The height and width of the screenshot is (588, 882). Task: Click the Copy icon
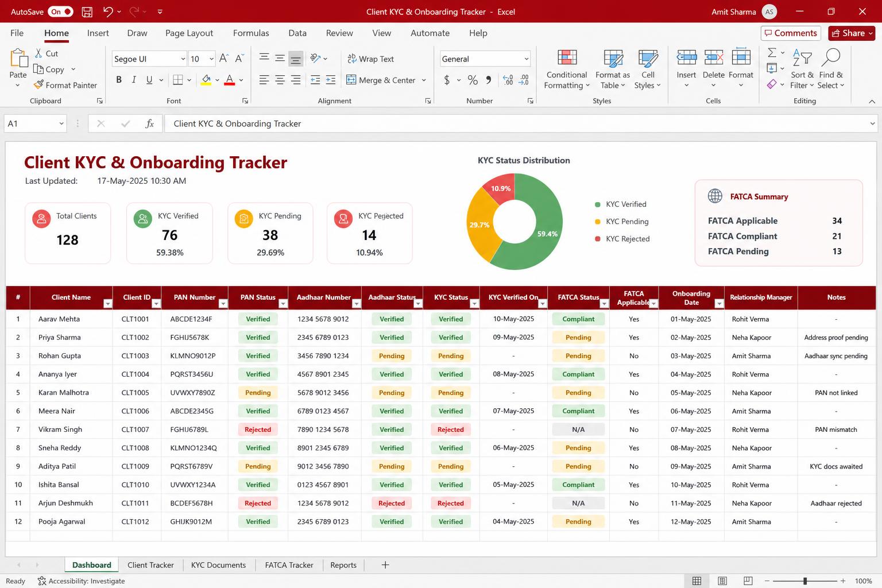point(39,69)
